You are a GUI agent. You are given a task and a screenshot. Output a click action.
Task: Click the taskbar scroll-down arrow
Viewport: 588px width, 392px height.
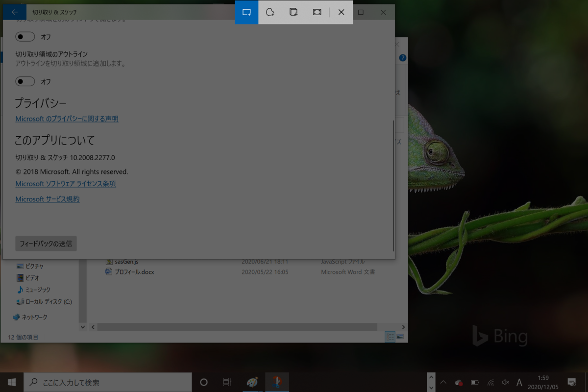point(431,387)
